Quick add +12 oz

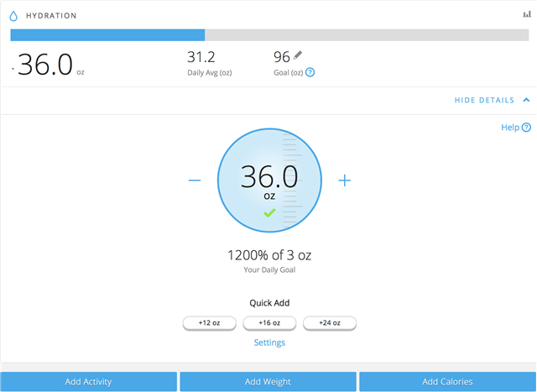tap(210, 322)
